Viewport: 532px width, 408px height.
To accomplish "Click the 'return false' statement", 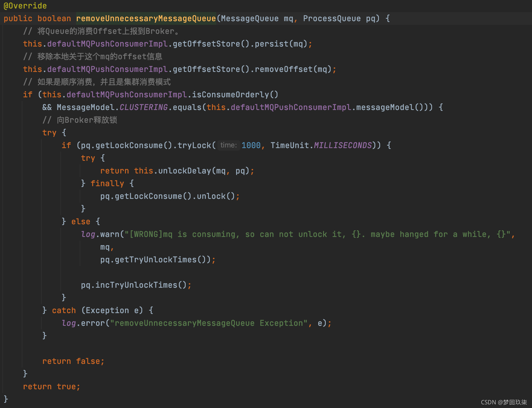I will pos(73,361).
